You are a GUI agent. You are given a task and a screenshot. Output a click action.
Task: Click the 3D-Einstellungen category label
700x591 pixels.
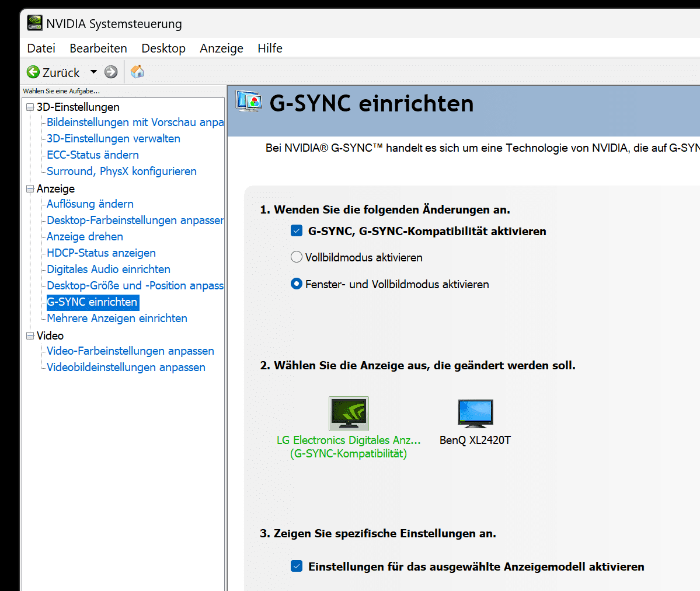click(x=78, y=107)
